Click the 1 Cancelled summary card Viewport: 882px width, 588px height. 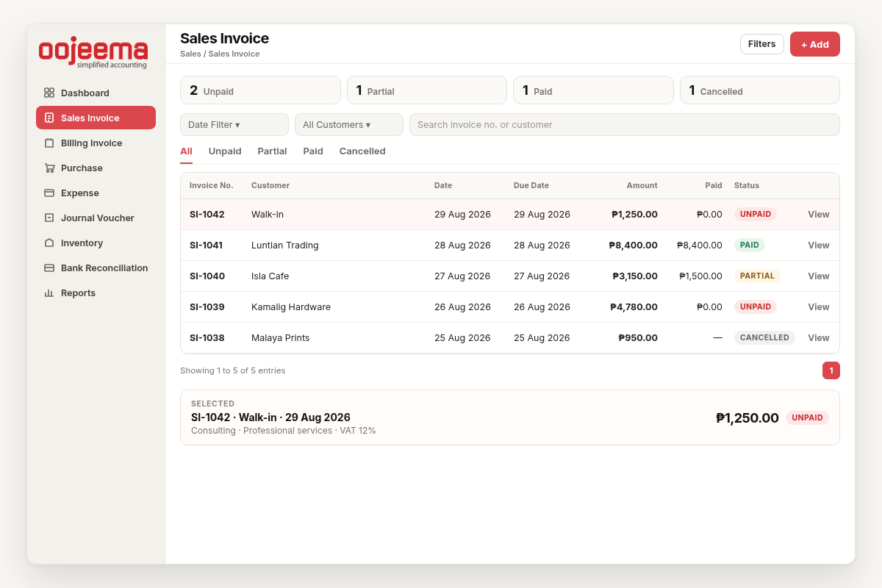760,90
